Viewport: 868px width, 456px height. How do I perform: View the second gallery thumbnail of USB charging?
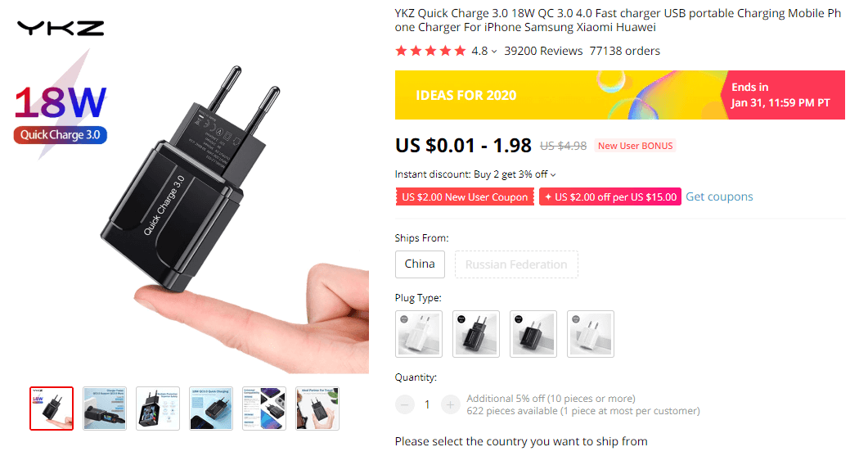pos(105,409)
